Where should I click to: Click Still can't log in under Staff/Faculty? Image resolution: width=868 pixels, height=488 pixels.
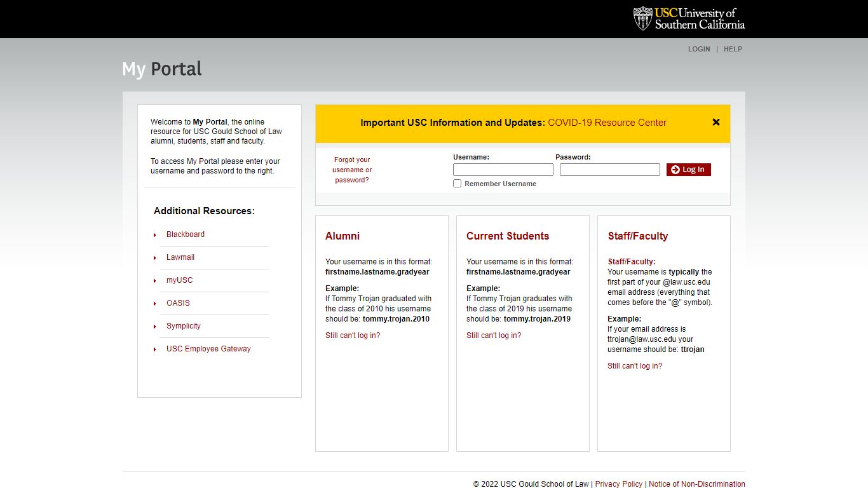pos(635,366)
